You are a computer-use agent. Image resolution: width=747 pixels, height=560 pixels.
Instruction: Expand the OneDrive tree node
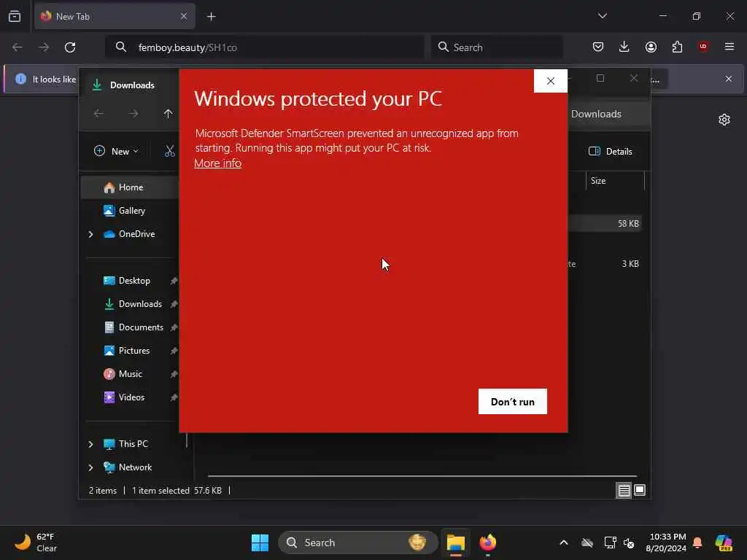click(x=90, y=234)
